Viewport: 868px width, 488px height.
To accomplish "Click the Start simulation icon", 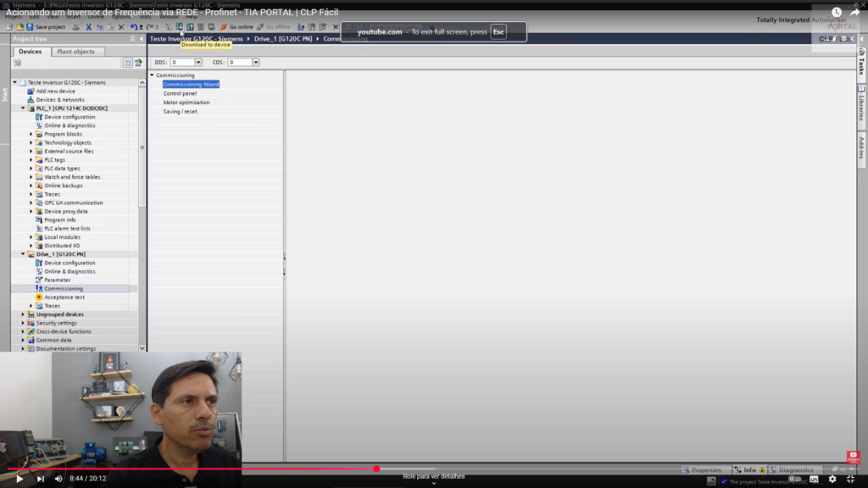I will pos(201,26).
